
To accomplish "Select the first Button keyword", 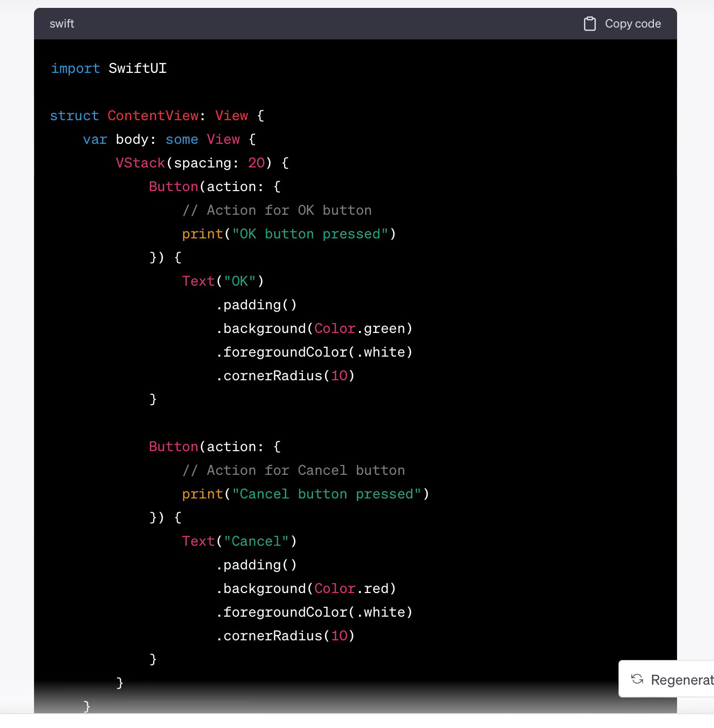I will (x=172, y=186).
